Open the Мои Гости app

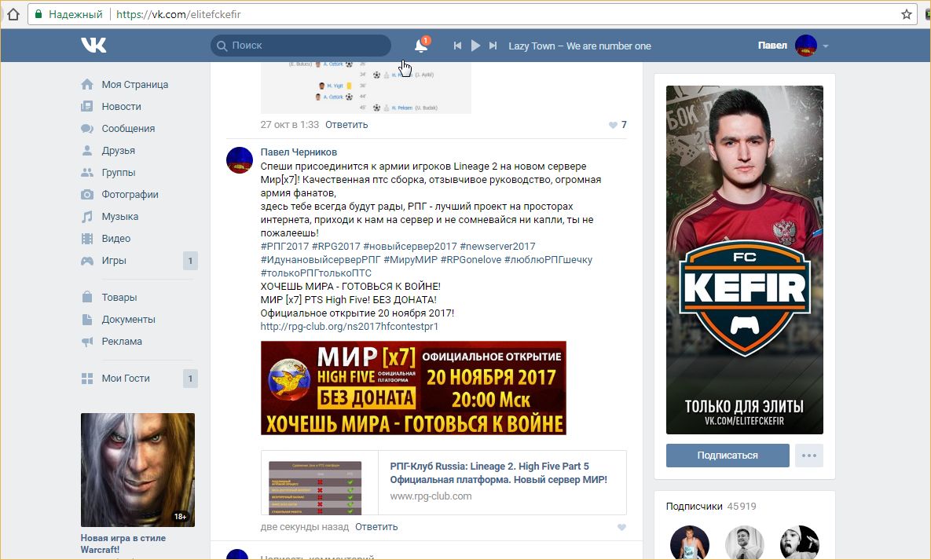pyautogui.click(x=125, y=378)
